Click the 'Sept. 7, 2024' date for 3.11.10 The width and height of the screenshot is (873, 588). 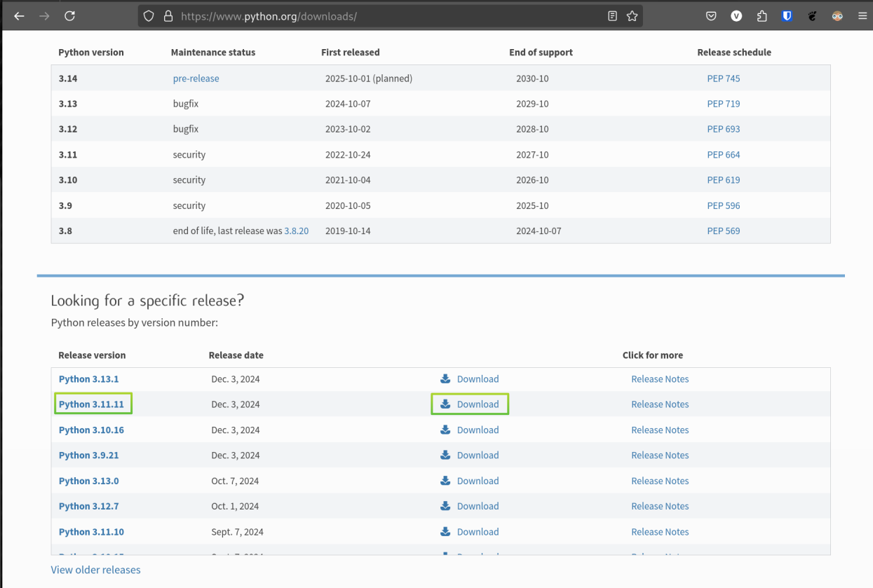click(x=238, y=532)
